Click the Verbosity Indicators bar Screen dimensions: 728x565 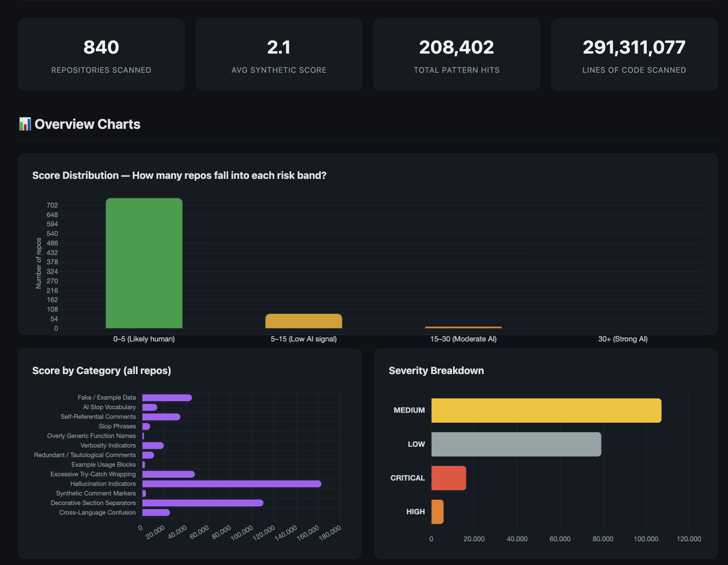pos(153,446)
